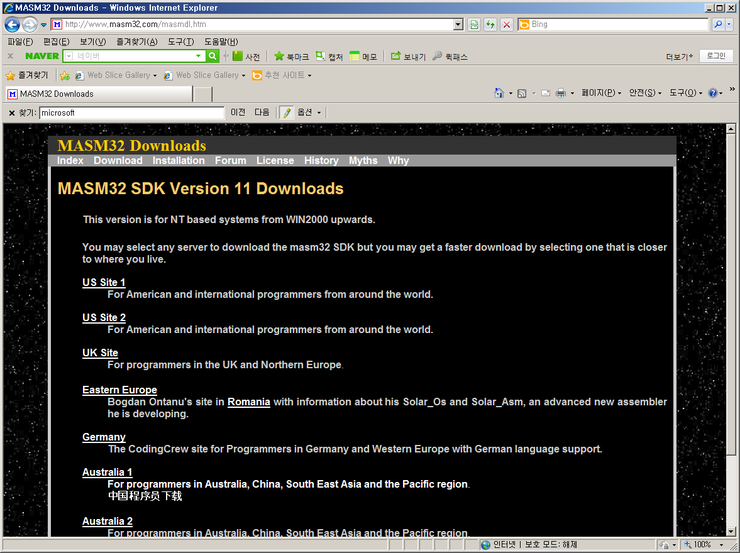This screenshot has width=740, height=553.
Task: Click the US Site 1 link
Action: (x=104, y=283)
